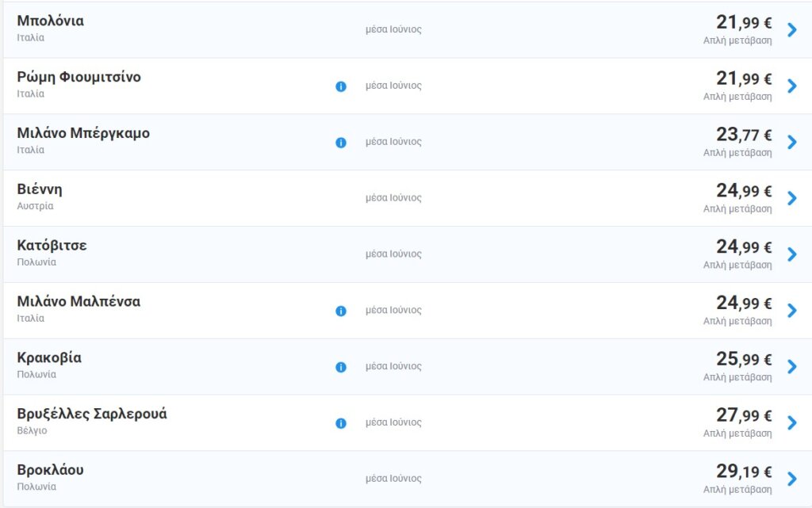Select the 24,99 € Κατόβιτσε price
812x508 pixels.
click(743, 246)
